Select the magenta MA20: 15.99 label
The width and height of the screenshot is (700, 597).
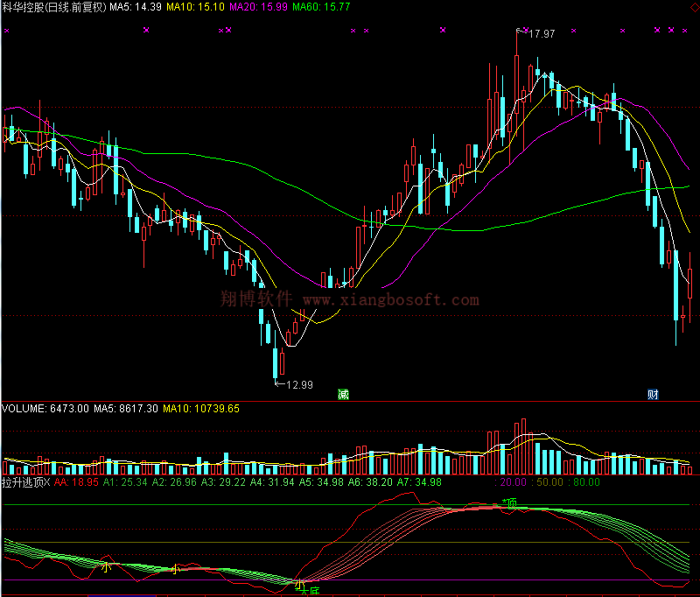click(260, 7)
